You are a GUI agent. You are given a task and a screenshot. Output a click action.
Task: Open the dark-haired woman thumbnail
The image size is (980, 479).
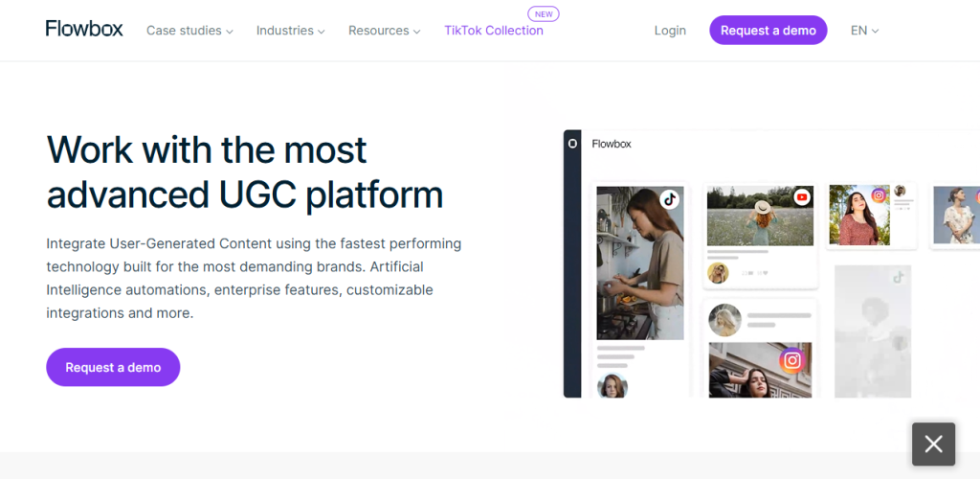tap(760, 370)
